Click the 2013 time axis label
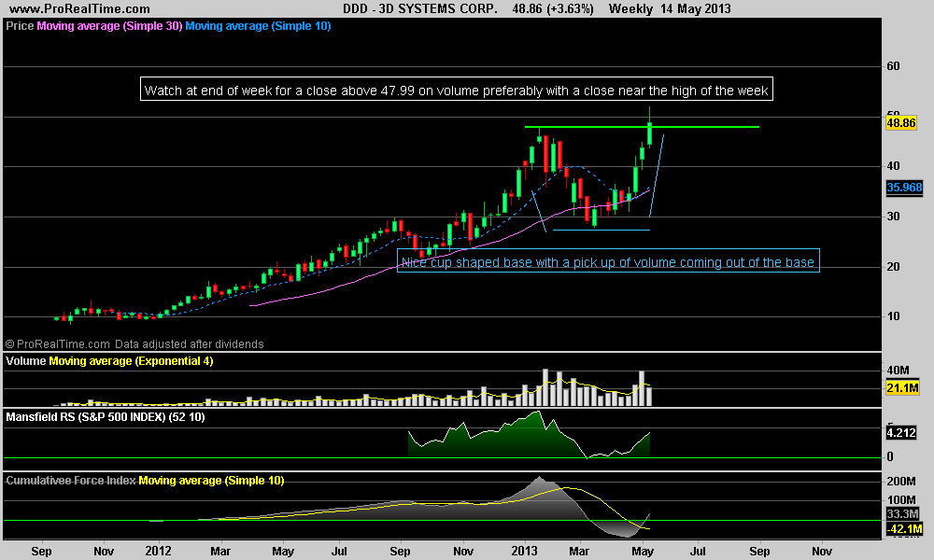The height and width of the screenshot is (560, 934). (524, 551)
